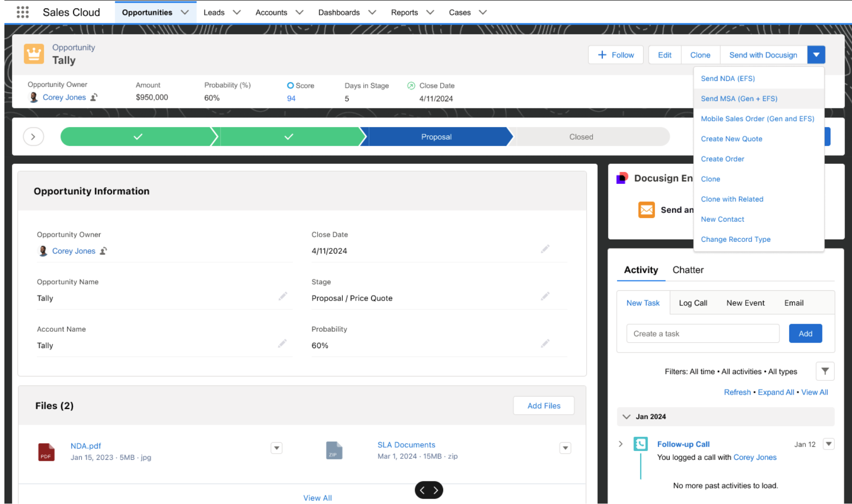Screen dimensions: 852x504
Task: Edit Account Name pencil icon
Action: click(x=282, y=343)
